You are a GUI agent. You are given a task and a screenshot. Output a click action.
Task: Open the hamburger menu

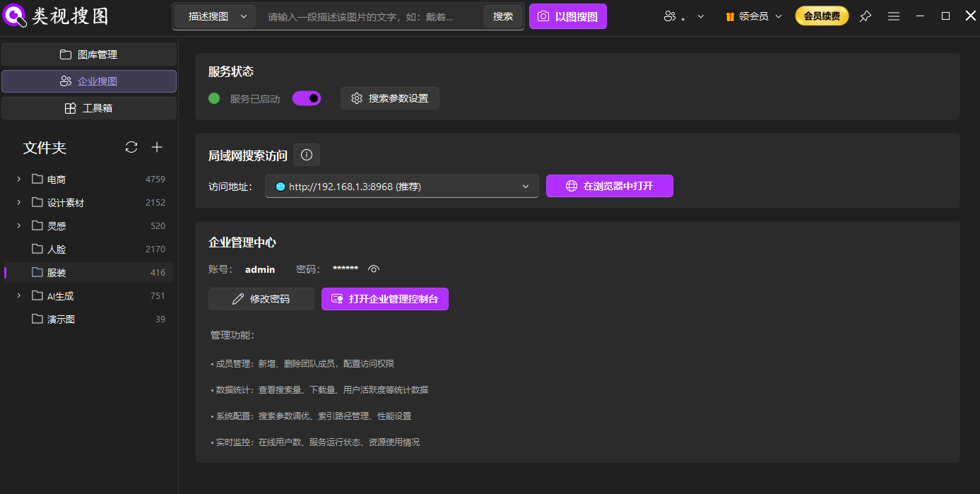[893, 16]
